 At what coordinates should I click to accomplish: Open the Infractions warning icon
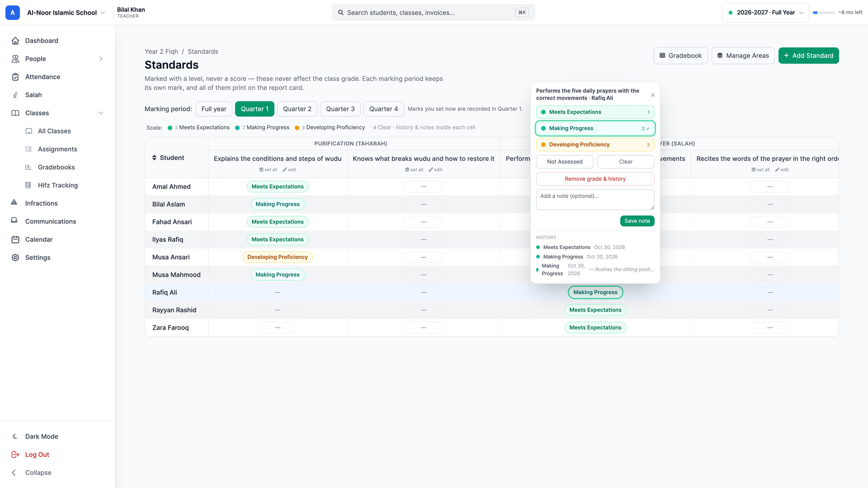[x=14, y=203]
